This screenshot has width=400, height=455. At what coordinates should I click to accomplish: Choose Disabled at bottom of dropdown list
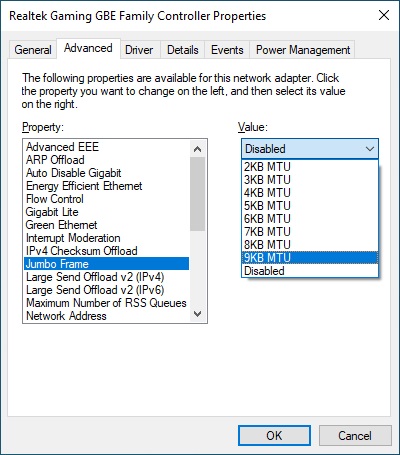tap(310, 271)
